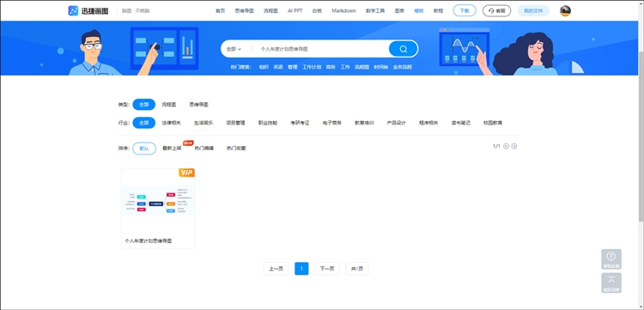Open the 个人年度计划思维导图 template thumbnail
644x310 pixels.
[x=158, y=201]
